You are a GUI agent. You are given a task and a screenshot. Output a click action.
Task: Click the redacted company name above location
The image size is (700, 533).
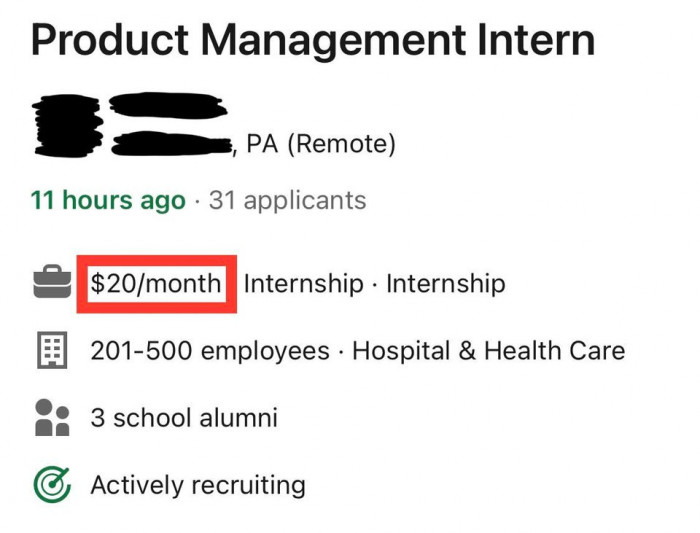pyautogui.click(x=166, y=104)
